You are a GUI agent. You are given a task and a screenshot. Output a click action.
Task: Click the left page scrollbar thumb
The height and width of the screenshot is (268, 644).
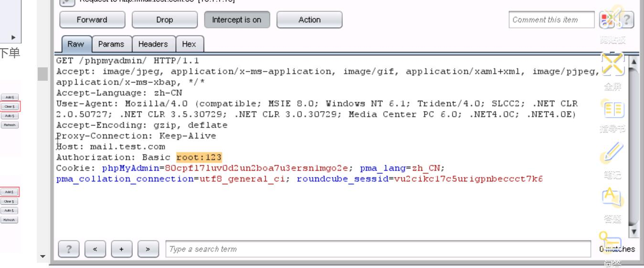43,74
